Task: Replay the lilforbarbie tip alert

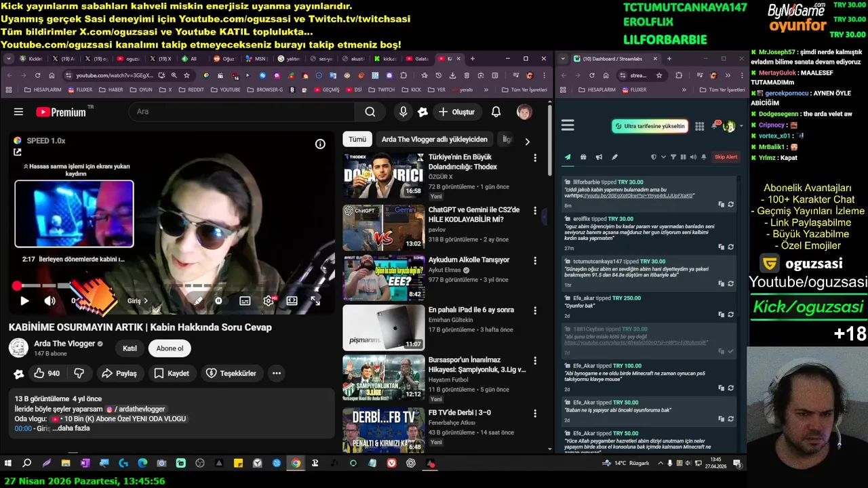Action: [730, 205]
